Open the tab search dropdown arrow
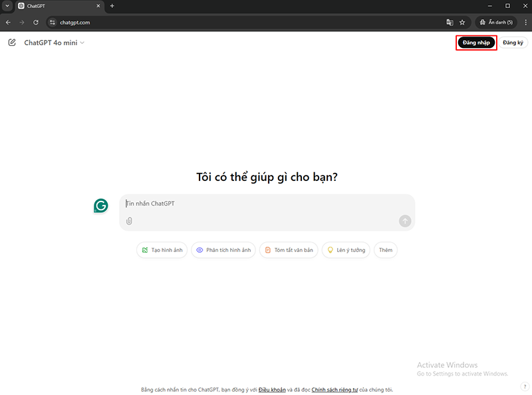The height and width of the screenshot is (395, 532). pyautogui.click(x=7, y=6)
